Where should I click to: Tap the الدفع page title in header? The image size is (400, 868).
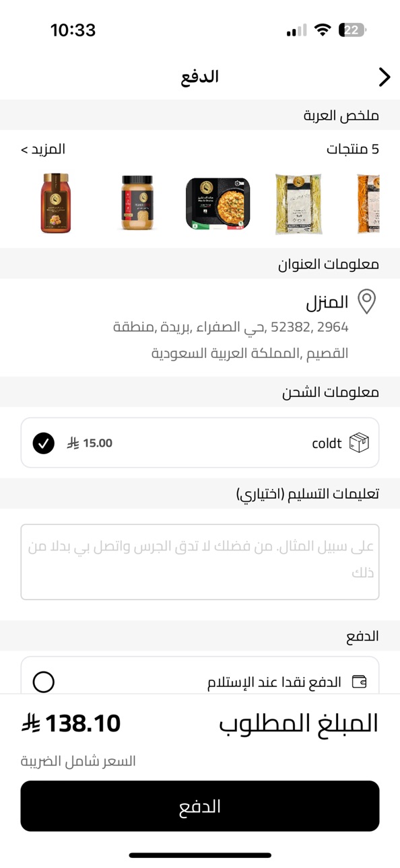pos(200,77)
